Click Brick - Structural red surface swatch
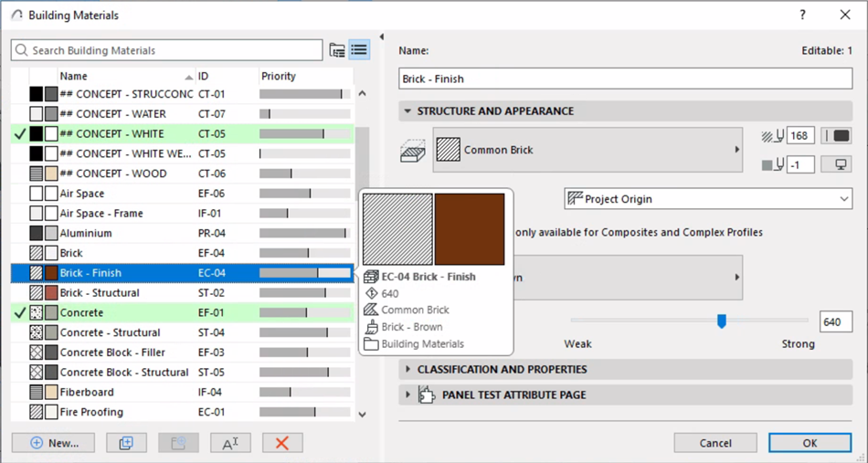This screenshot has height=463, width=868. 51,292
